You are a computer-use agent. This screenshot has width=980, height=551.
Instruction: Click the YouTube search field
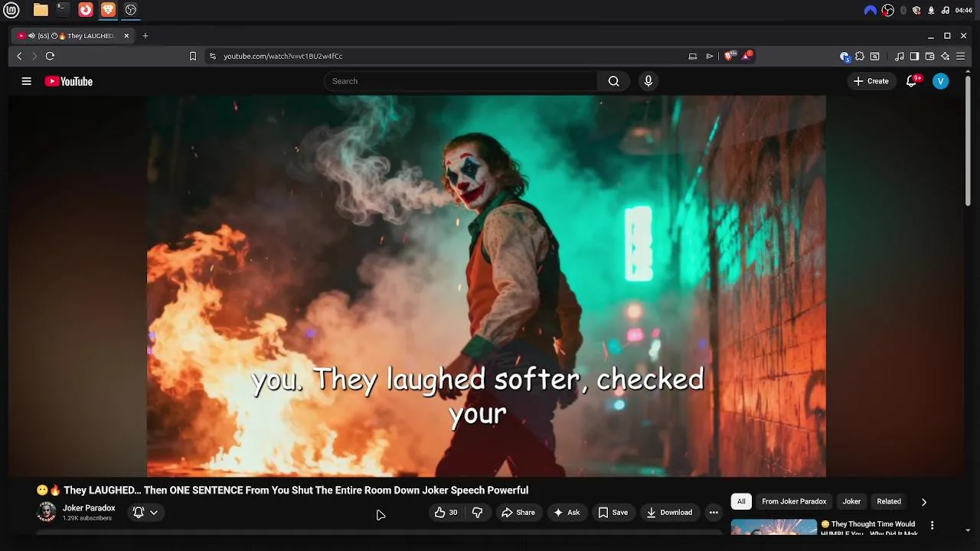pos(461,81)
